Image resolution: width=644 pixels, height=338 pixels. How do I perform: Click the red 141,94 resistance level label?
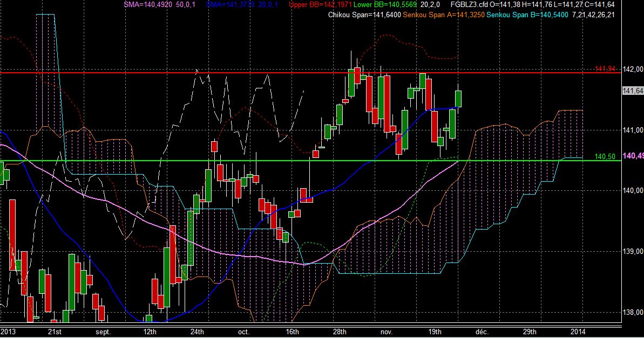605,68
